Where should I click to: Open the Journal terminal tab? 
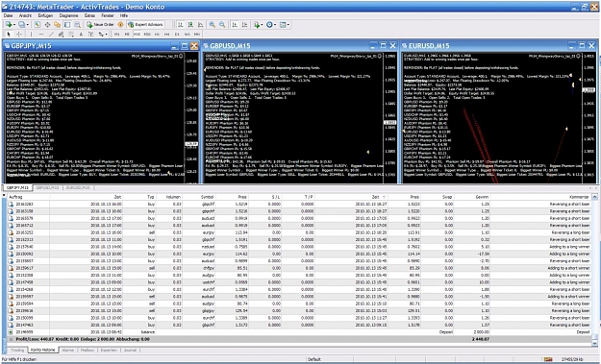(x=131, y=350)
